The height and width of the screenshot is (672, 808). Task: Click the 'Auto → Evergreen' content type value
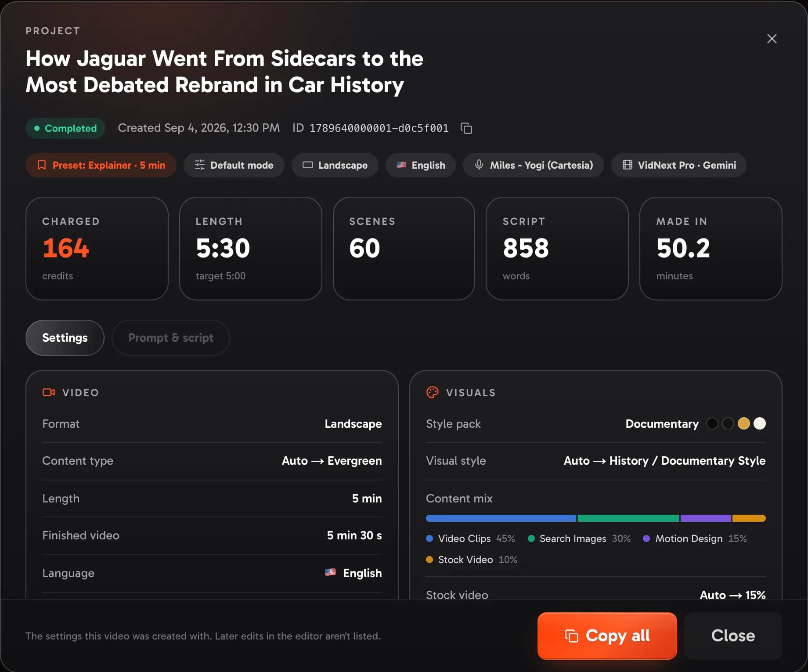click(332, 461)
